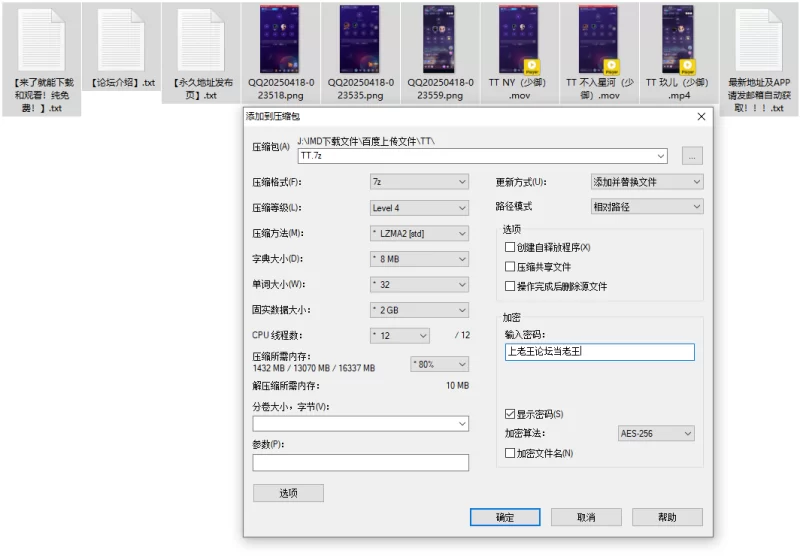Enable 创建自释放程序 checkbox

click(x=511, y=247)
